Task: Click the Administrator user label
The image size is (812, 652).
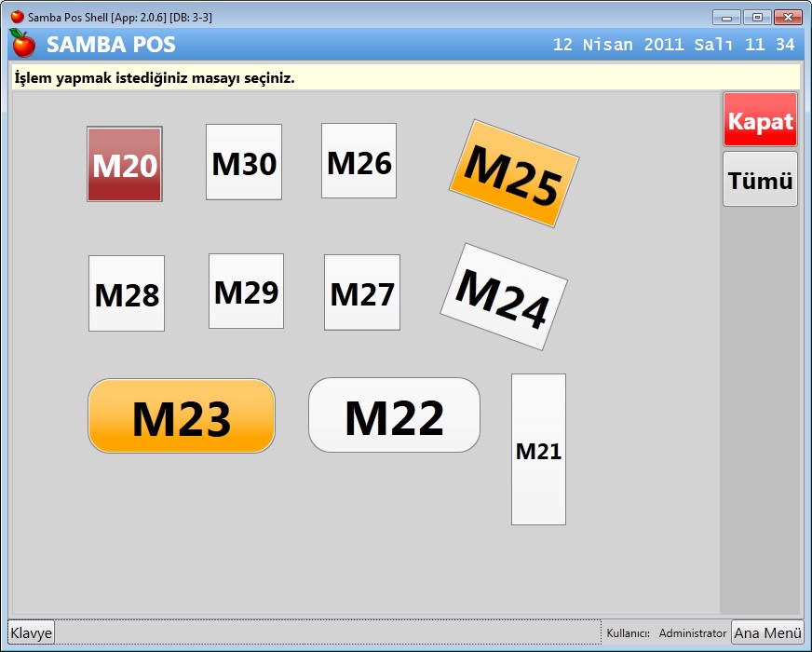Action: [x=692, y=633]
